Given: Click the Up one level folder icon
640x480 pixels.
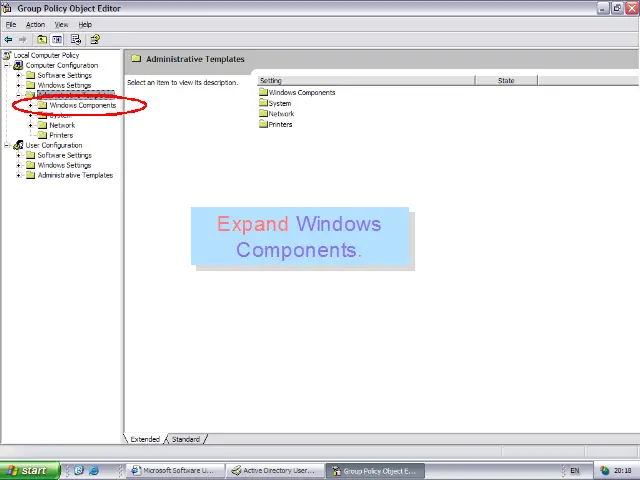Looking at the screenshot, I should (42, 40).
